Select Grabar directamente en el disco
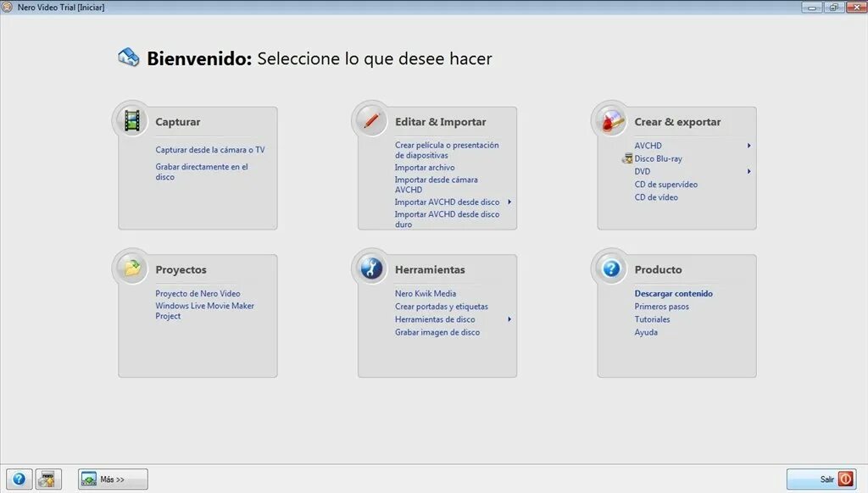 point(202,171)
